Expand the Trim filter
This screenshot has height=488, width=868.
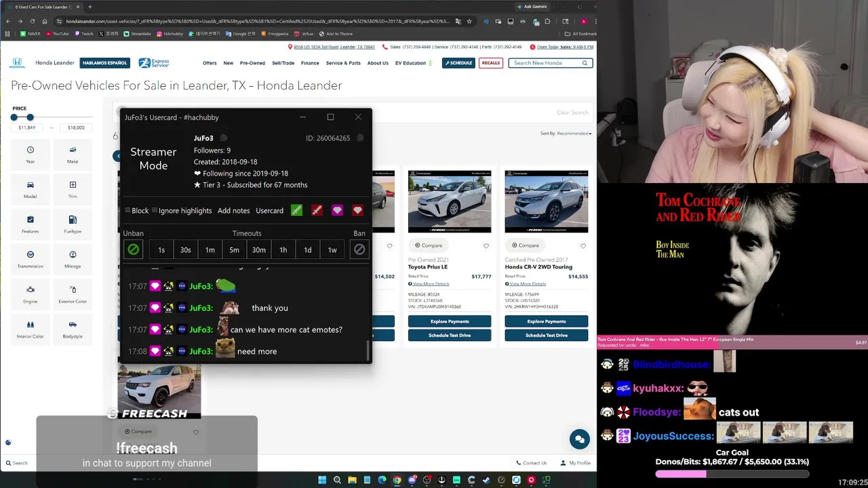pos(73,190)
